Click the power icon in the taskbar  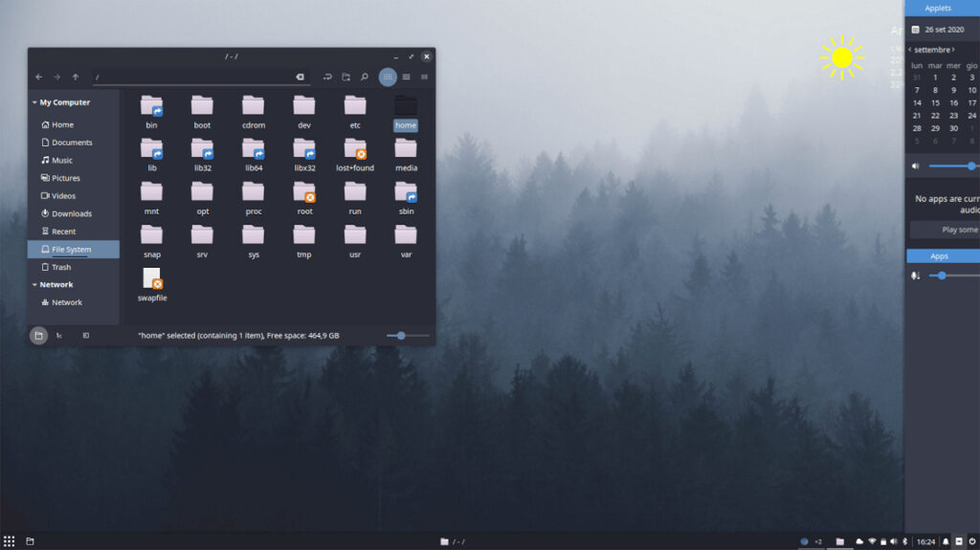[x=971, y=541]
